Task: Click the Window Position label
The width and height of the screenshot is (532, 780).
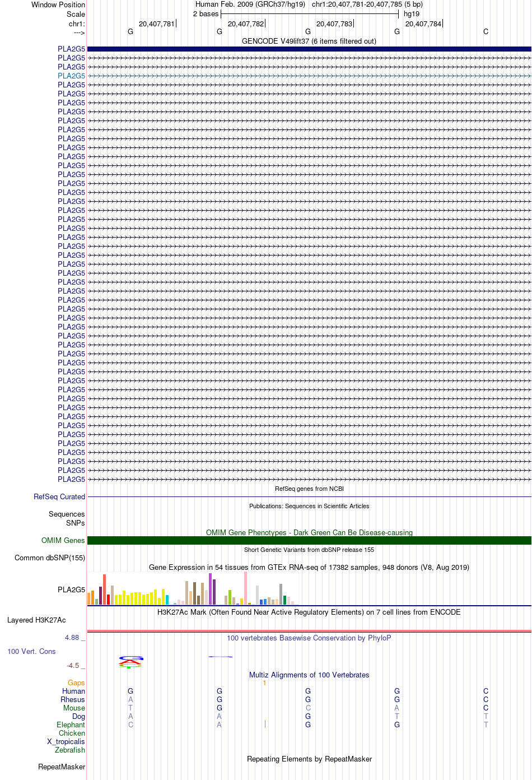Action: pos(58,4)
